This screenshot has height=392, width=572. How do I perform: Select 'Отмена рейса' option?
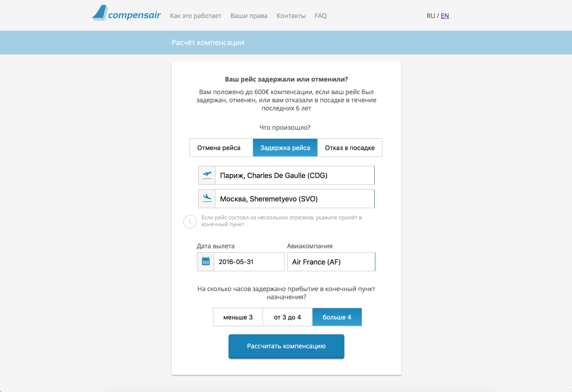(x=221, y=148)
